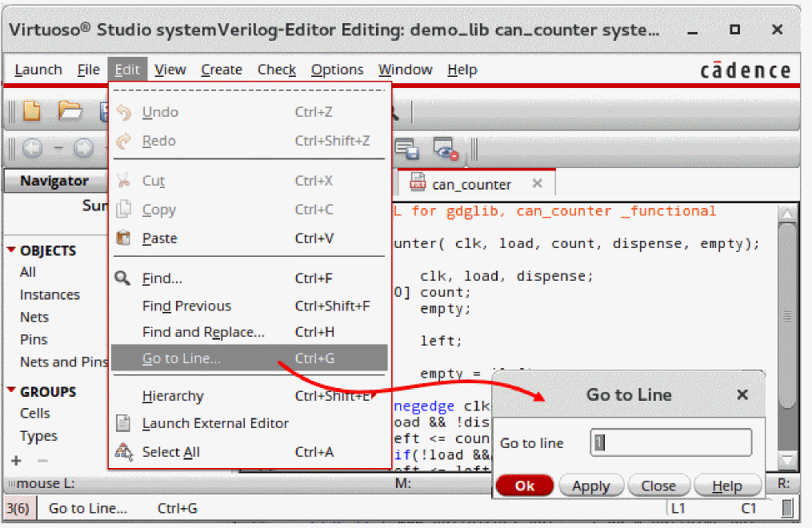Open the Window menu
The height and width of the screenshot is (528, 812).
pyautogui.click(x=405, y=70)
